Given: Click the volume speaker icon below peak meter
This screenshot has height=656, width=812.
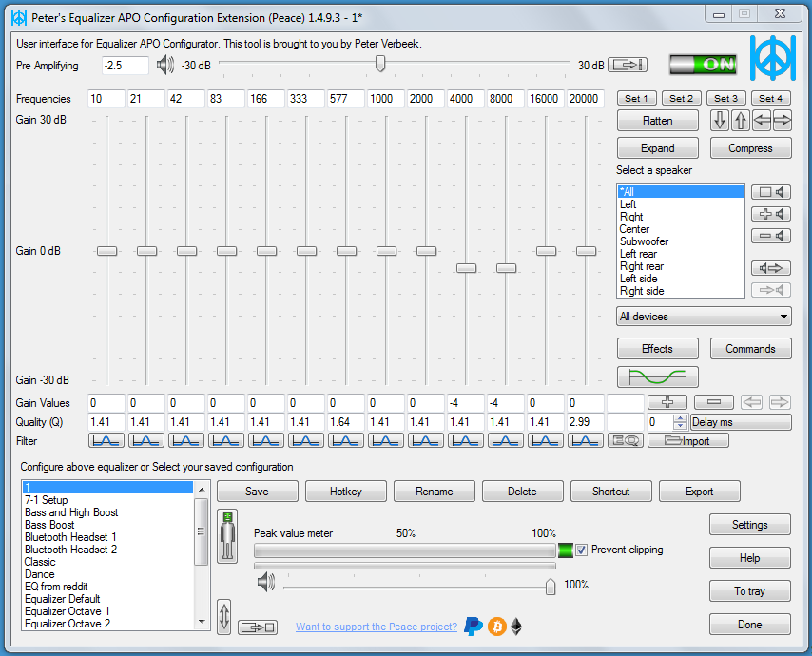Looking at the screenshot, I should (x=265, y=583).
